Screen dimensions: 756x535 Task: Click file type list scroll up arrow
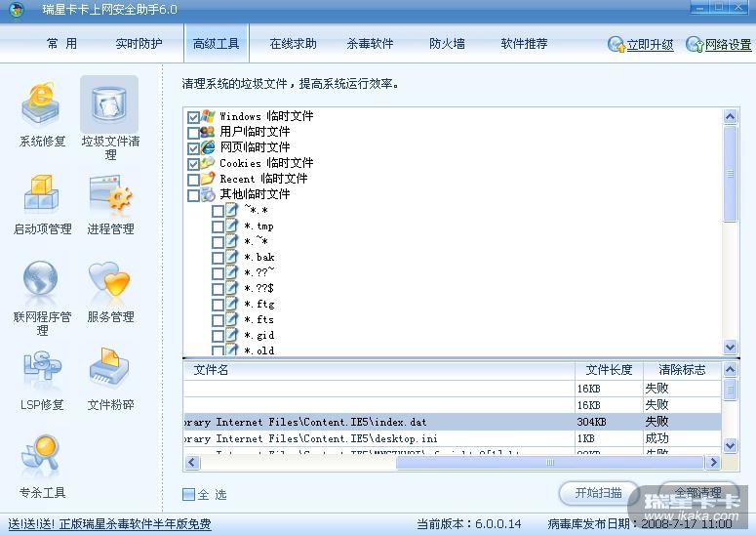pyautogui.click(x=730, y=117)
